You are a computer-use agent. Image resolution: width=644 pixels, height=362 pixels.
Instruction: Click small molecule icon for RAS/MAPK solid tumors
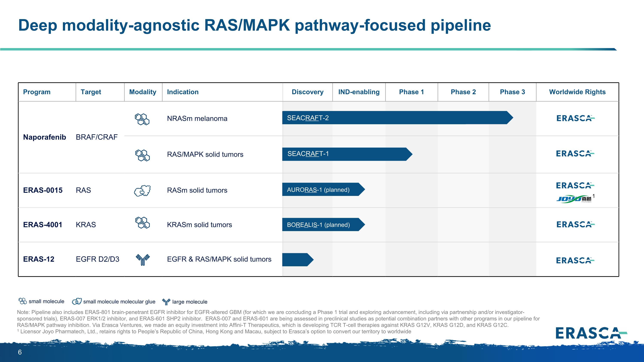pos(142,155)
